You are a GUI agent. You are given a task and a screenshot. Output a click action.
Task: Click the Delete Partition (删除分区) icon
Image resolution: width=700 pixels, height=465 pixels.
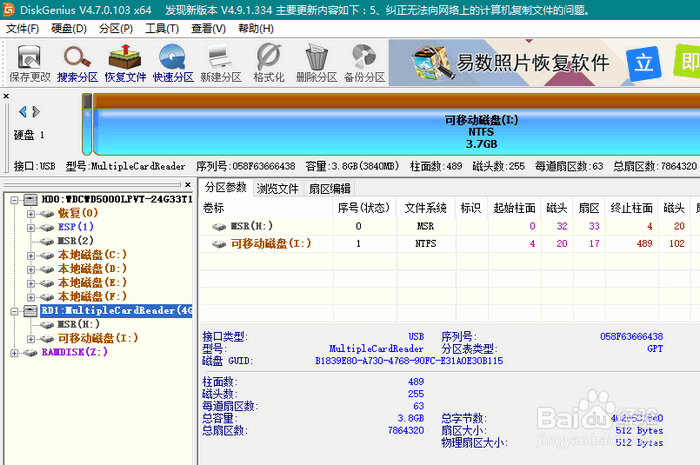click(x=317, y=63)
